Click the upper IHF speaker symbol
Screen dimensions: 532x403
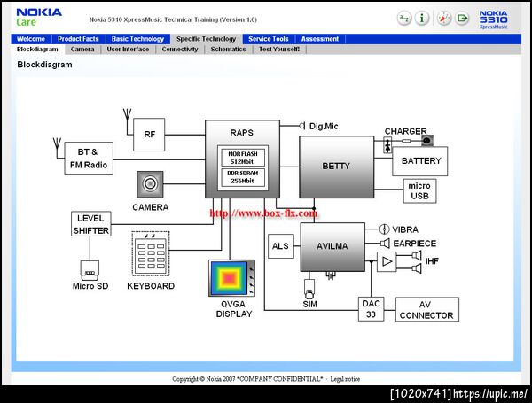point(417,255)
